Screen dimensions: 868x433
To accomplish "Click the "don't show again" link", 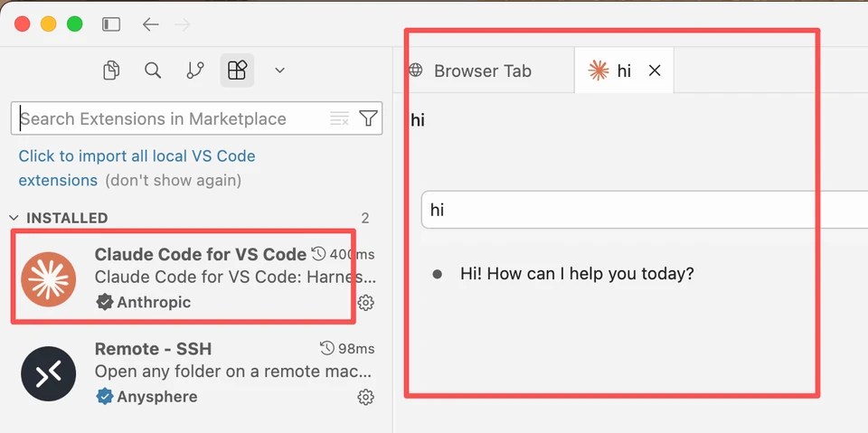I will coord(174,181).
